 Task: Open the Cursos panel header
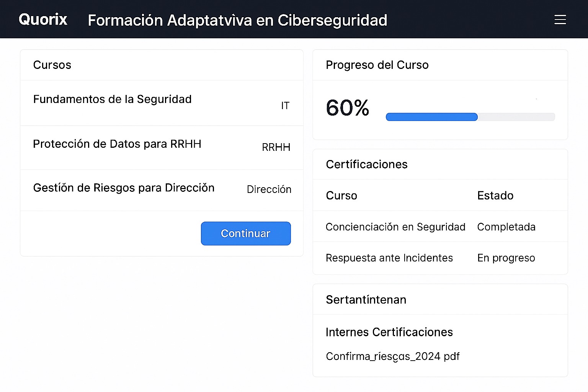[52, 65]
